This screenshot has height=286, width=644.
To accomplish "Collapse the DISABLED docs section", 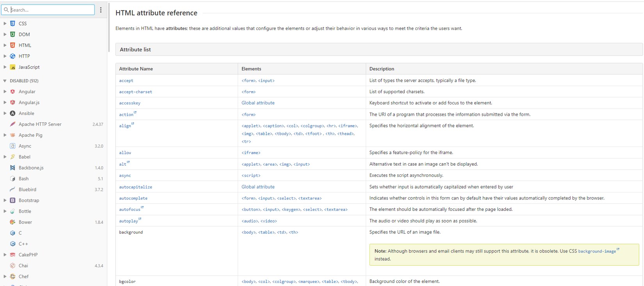I will (5, 81).
